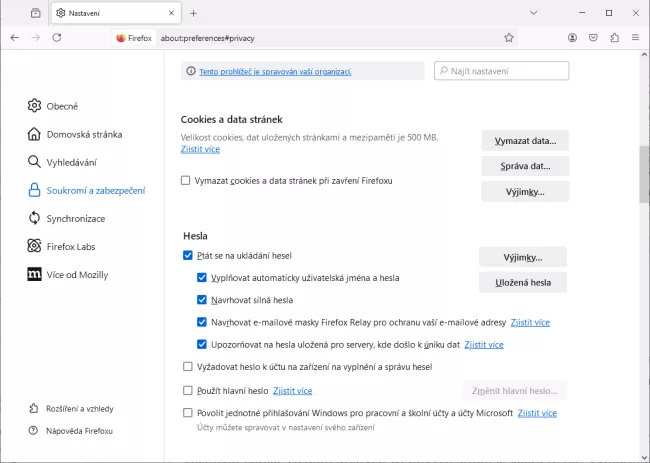Enable Použít hlavní heslo checkbox

(188, 391)
